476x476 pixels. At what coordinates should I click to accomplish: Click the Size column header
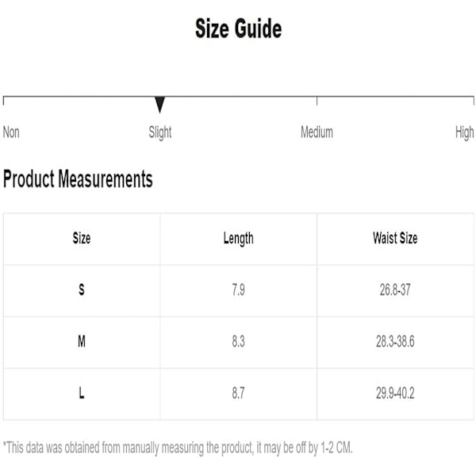click(x=82, y=238)
